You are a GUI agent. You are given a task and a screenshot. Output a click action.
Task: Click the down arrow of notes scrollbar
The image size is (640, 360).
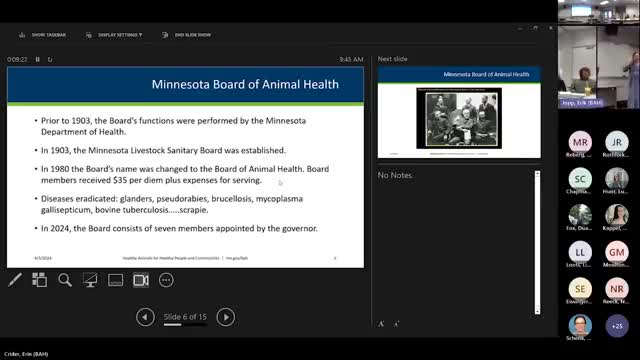tap(537, 311)
